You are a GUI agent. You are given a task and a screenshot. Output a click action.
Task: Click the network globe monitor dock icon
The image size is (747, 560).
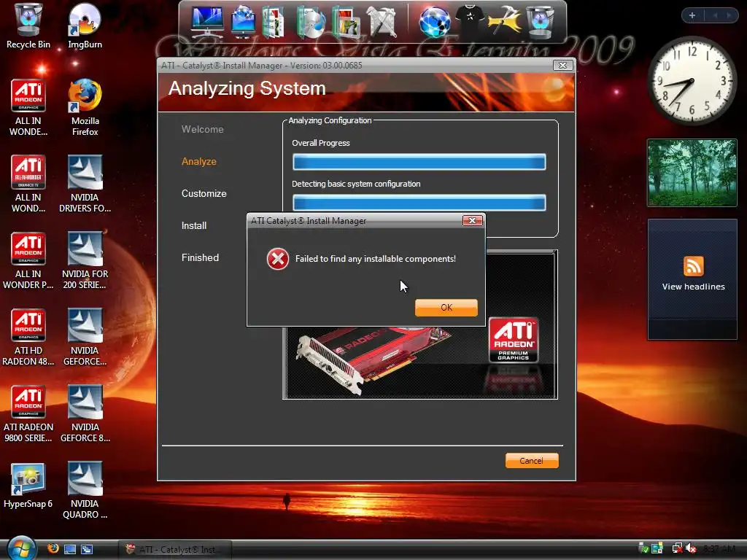point(243,22)
